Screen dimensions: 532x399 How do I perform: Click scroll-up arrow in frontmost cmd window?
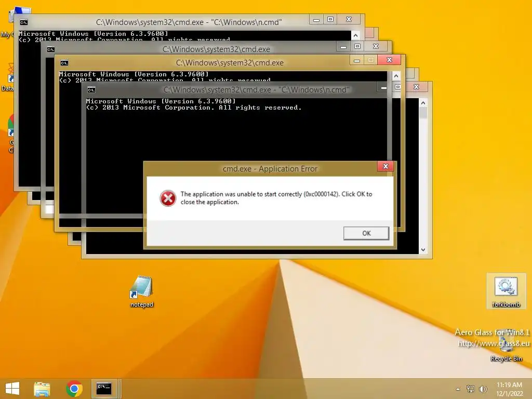click(423, 103)
